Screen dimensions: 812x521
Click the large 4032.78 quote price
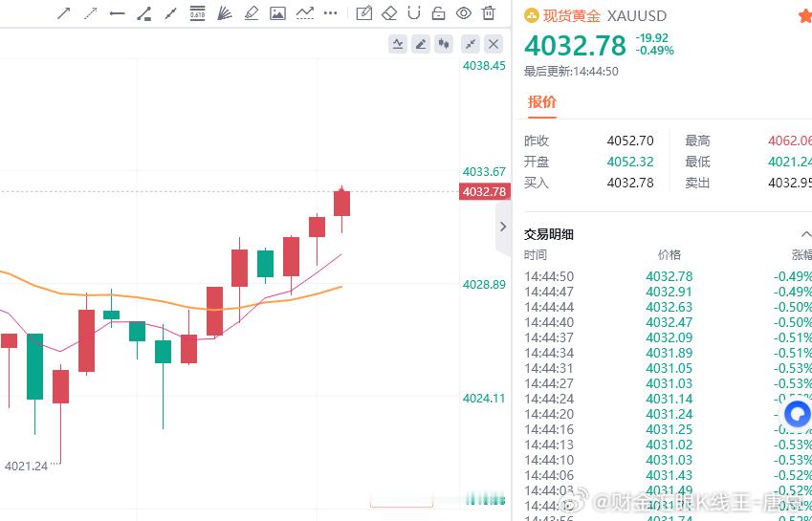coord(576,46)
